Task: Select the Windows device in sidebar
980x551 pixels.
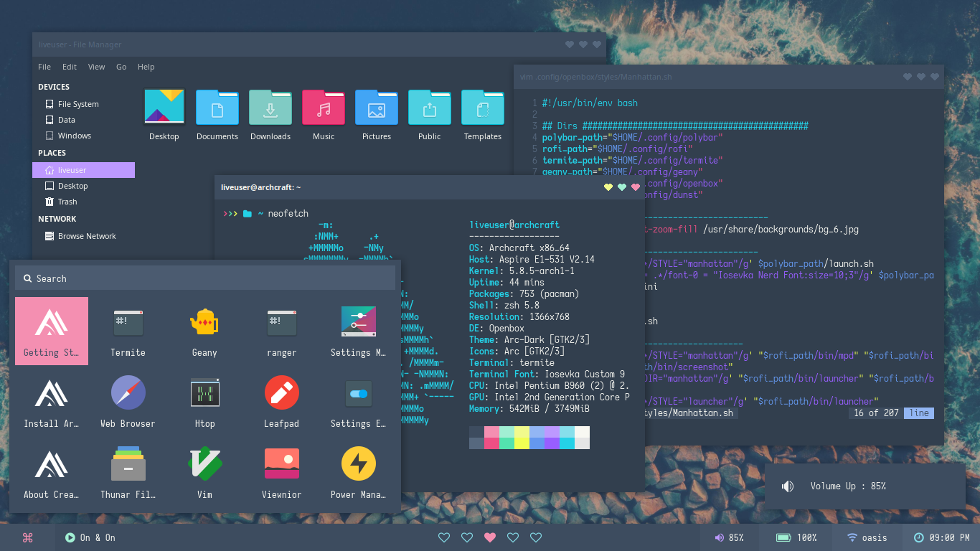Action: pyautogui.click(x=83, y=136)
